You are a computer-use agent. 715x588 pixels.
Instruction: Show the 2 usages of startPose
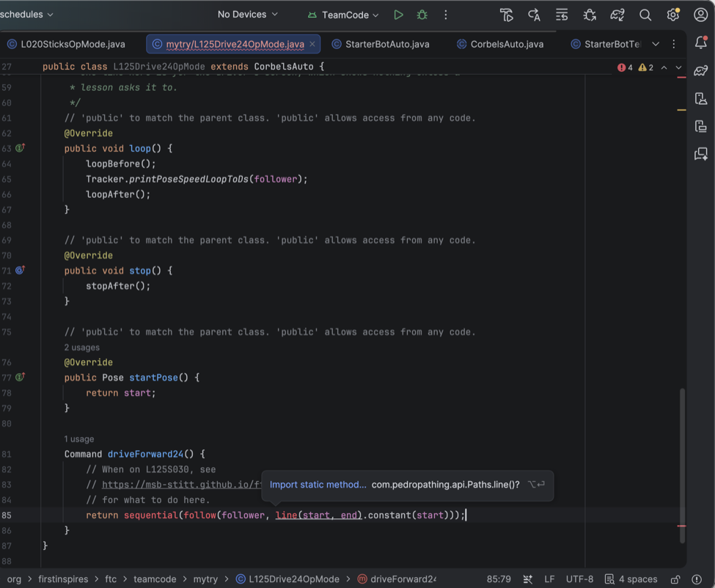[x=81, y=348]
